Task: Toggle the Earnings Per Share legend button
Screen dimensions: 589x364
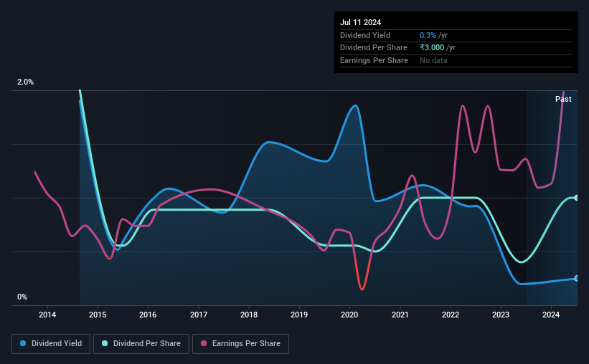Action: pyautogui.click(x=240, y=344)
